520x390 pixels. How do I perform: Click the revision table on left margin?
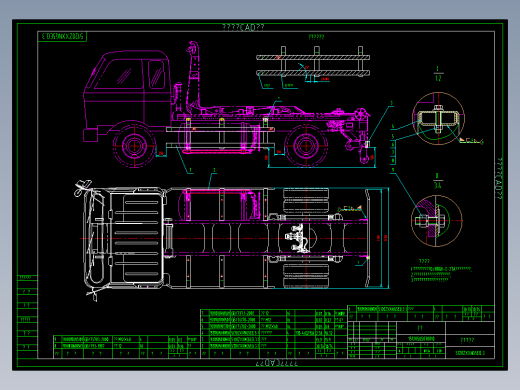pyautogui.click(x=27, y=317)
